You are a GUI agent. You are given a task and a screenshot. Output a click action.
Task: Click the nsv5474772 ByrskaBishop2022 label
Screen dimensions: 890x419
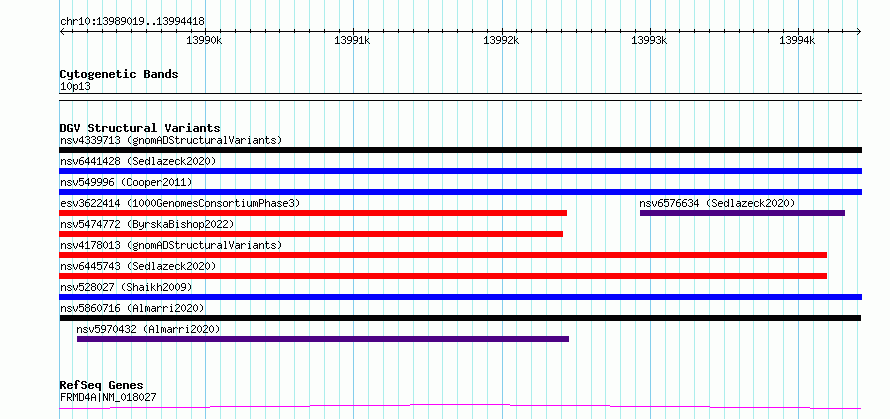[147, 224]
